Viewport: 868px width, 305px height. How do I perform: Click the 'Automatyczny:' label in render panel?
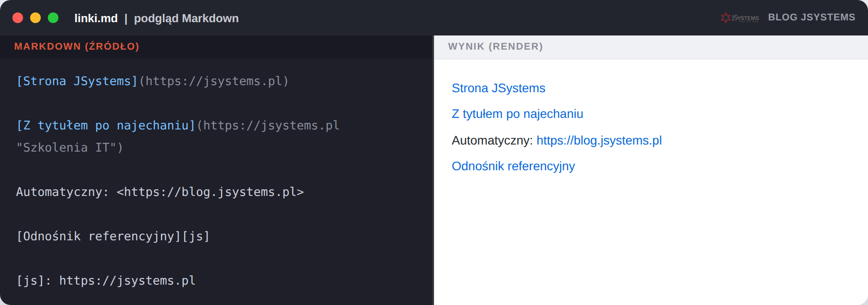(492, 141)
